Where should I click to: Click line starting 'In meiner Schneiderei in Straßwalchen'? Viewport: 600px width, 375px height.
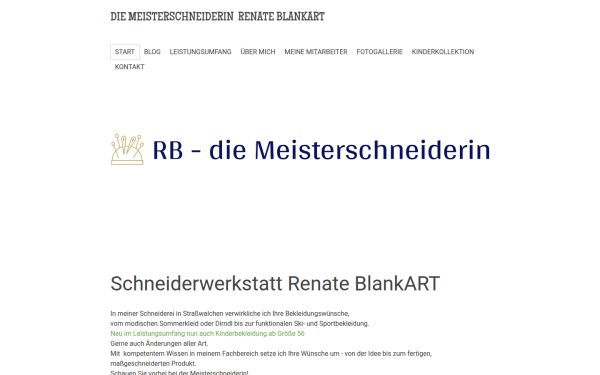(230, 313)
